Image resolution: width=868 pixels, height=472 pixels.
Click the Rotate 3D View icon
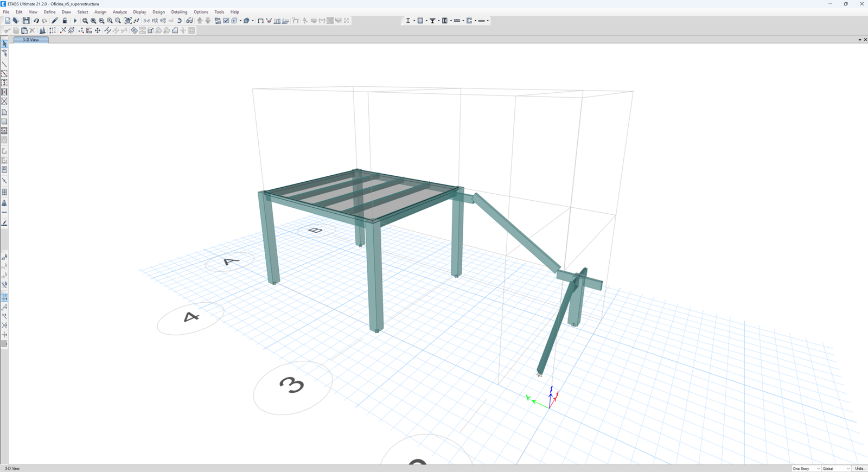coord(180,21)
